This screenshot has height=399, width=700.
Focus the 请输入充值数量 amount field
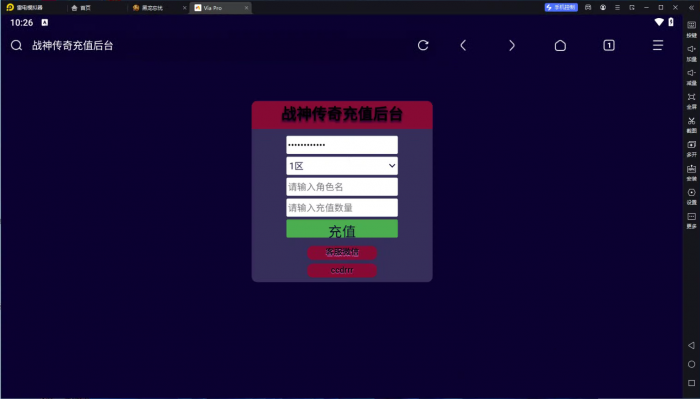[x=342, y=208]
